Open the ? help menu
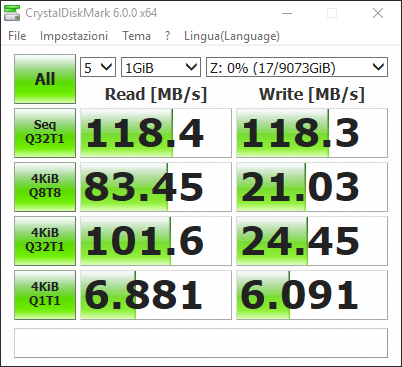Screen dimensions: 402x367 (167, 36)
